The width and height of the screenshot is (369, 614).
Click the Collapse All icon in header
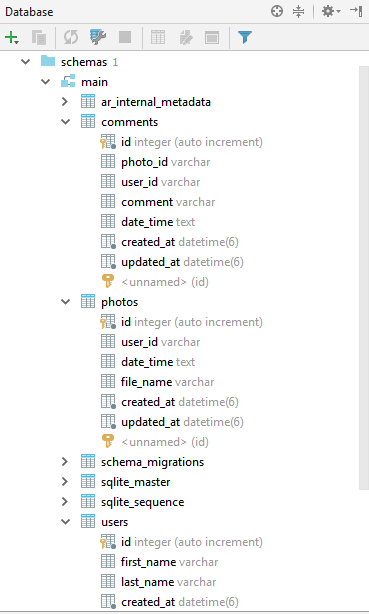pos(298,11)
